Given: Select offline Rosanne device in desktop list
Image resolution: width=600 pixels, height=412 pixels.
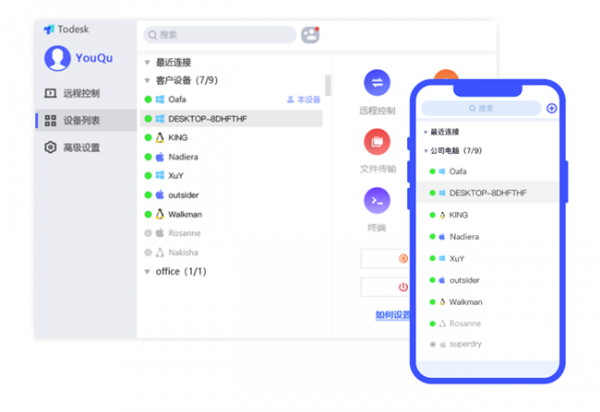Looking at the screenshot, I should coord(232,233).
